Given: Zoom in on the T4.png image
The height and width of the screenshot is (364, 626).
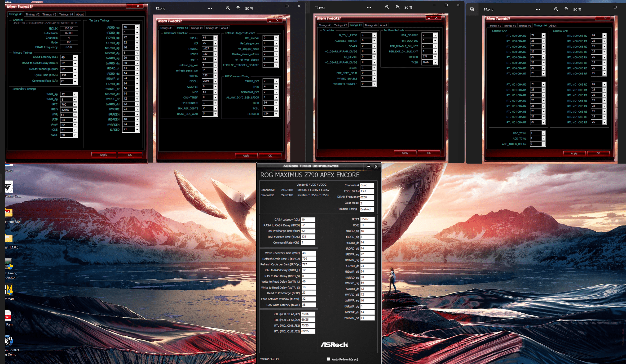Looking at the screenshot, I should click(x=566, y=9).
